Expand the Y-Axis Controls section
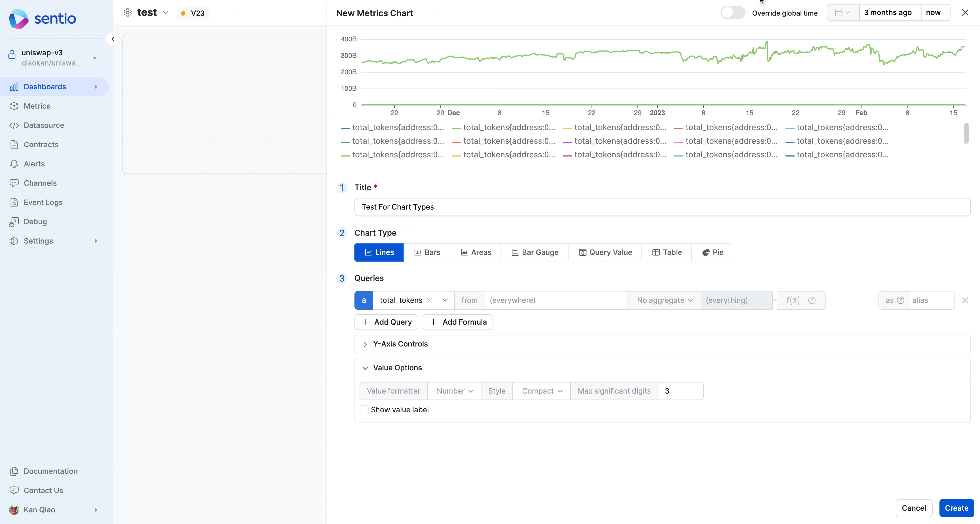 click(x=400, y=344)
